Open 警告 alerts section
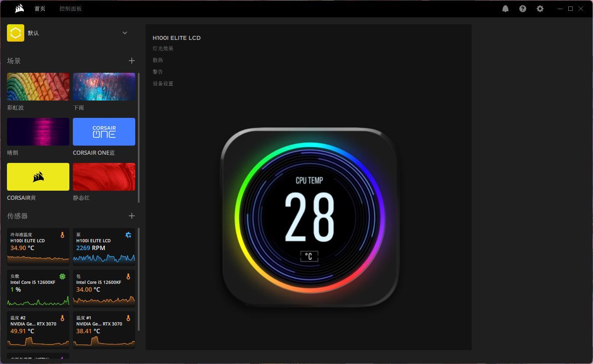Screen dimensions: 593x364 click(x=158, y=72)
